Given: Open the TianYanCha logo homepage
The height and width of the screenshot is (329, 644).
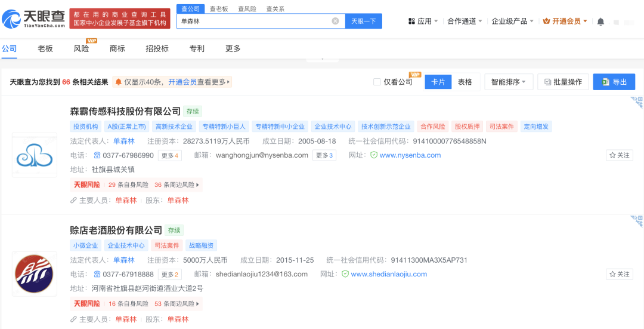Looking at the screenshot, I should [33, 19].
